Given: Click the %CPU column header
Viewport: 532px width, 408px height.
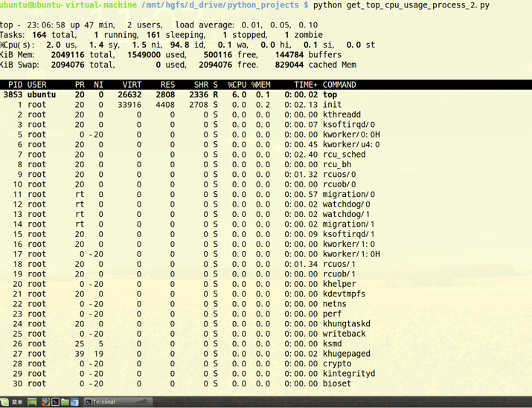Looking at the screenshot, I should point(237,85).
